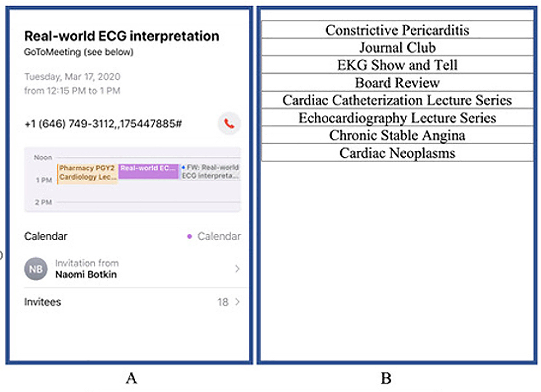Select the FW: Real-world ECG interpretation event

point(210,172)
